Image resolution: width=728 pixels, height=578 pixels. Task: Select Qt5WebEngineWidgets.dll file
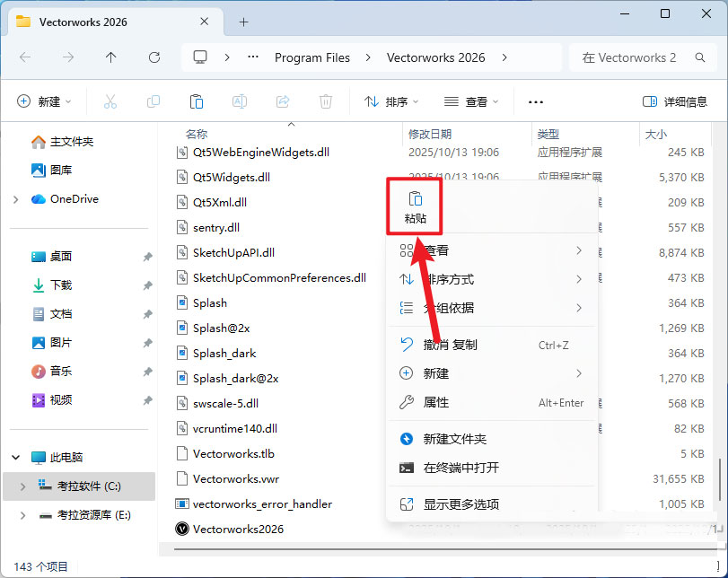252,153
